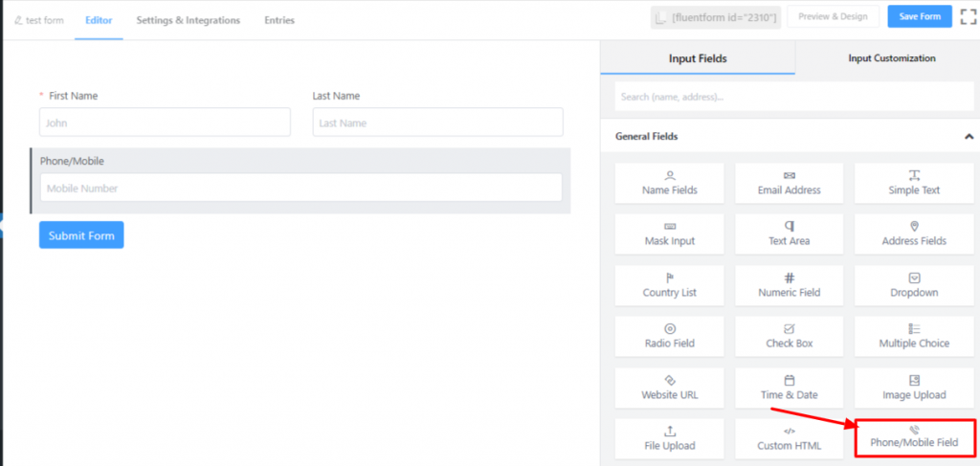Screen dimensions: 980x466
Task: Insert a Simple Text field
Action: pyautogui.click(x=914, y=183)
